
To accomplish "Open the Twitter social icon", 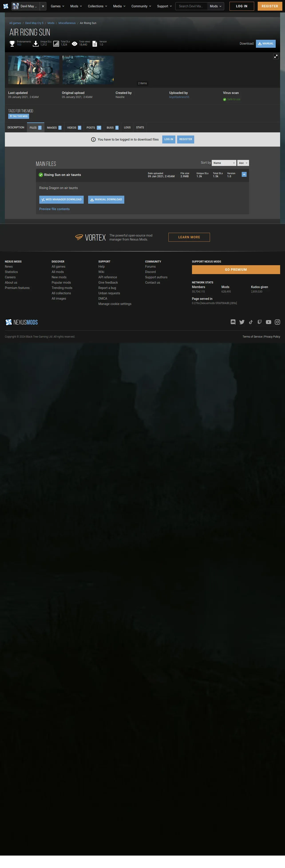I will (242, 322).
